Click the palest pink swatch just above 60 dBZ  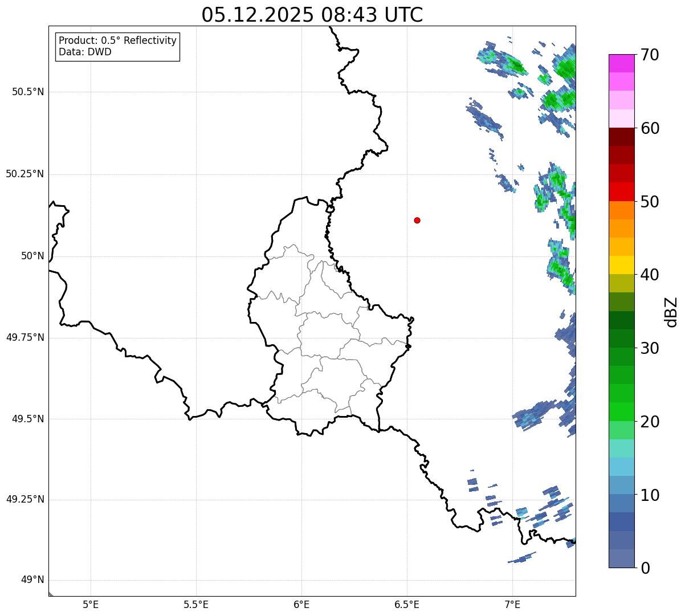pos(622,119)
